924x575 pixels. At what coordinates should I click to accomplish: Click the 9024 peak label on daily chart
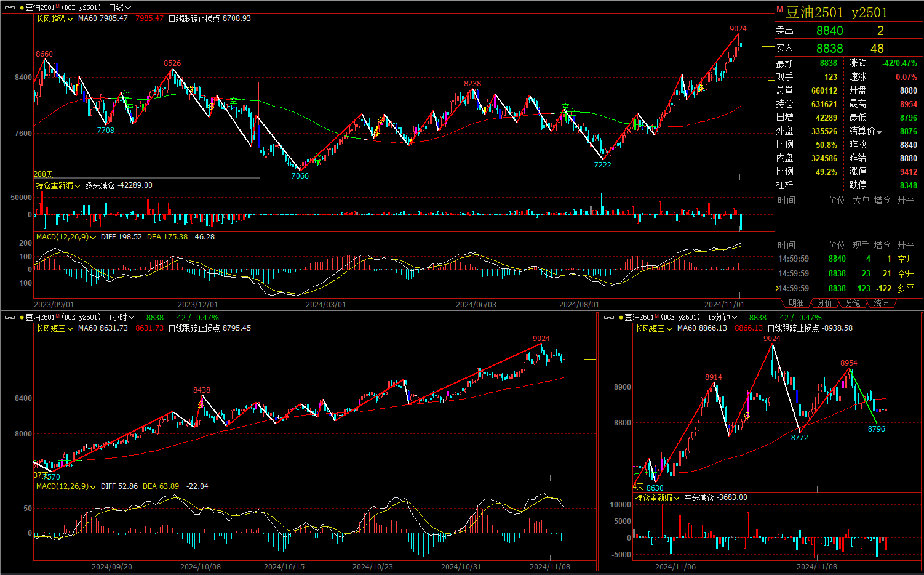pos(738,29)
